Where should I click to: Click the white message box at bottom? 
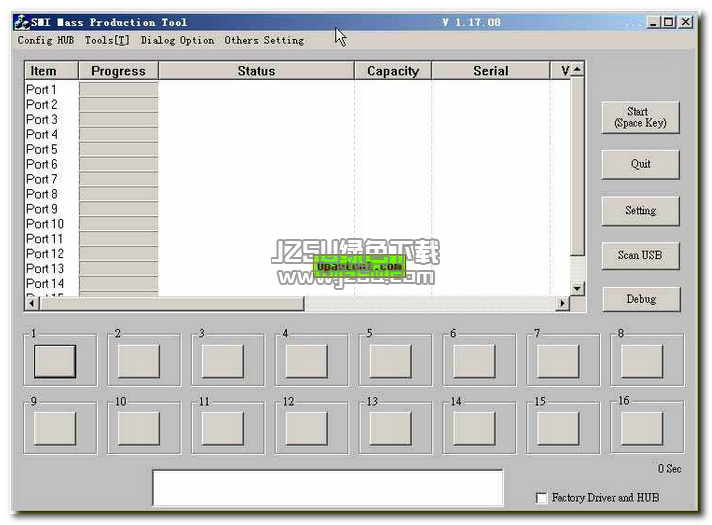click(328, 488)
